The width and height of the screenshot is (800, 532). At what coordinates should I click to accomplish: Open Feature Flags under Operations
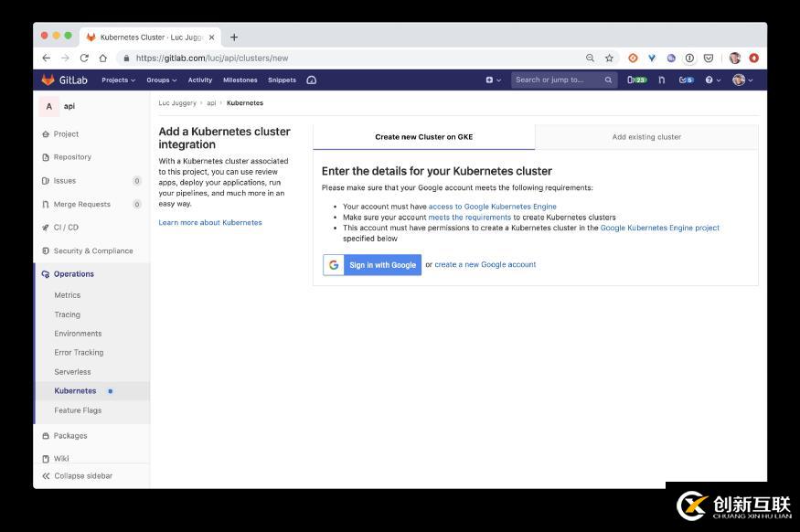pyautogui.click(x=78, y=410)
